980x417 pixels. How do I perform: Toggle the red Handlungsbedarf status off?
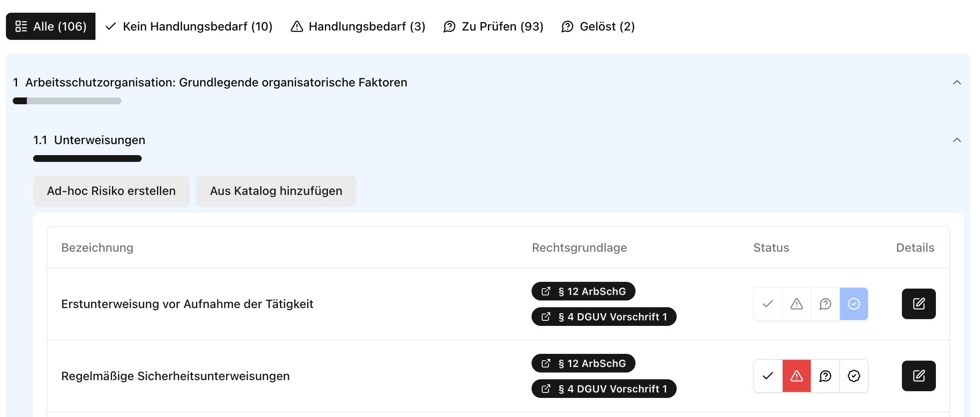coord(796,376)
